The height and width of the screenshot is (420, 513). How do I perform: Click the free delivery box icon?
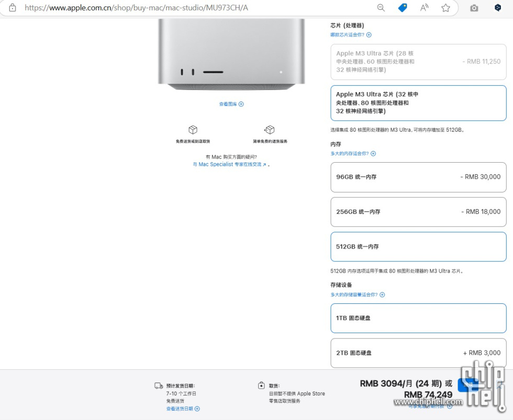coord(193,130)
